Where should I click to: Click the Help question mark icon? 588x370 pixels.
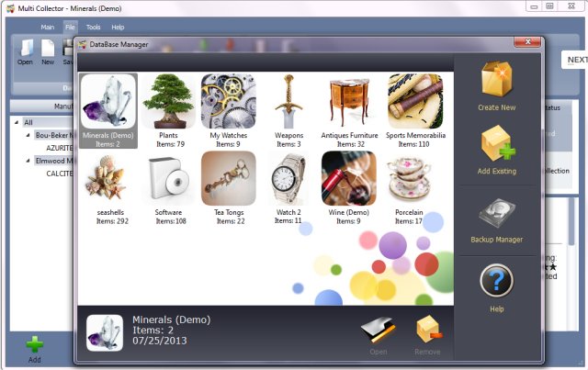(x=496, y=280)
